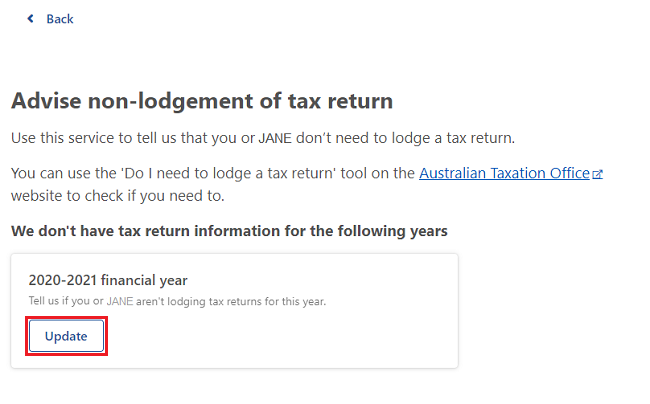Click the name JANE inside the financial year card

[x=120, y=301]
